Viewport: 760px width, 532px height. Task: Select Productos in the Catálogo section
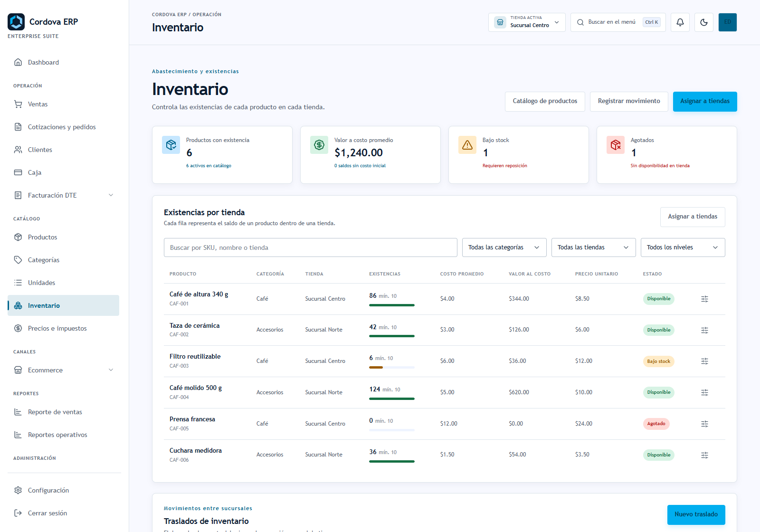point(63,237)
